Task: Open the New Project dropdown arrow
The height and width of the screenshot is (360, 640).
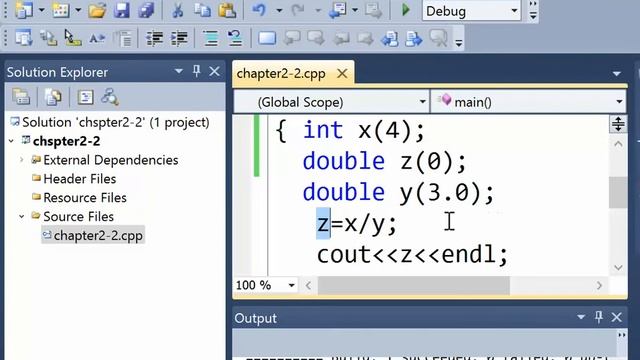Action: [x=41, y=10]
